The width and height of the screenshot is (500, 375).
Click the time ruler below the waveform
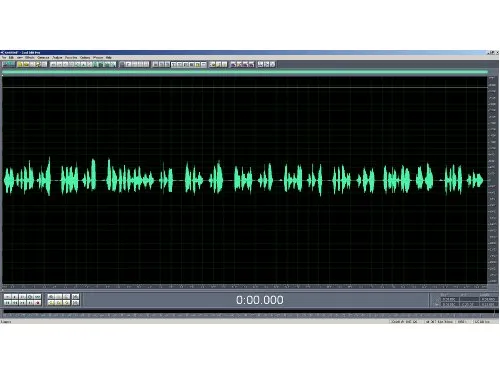coord(245,286)
